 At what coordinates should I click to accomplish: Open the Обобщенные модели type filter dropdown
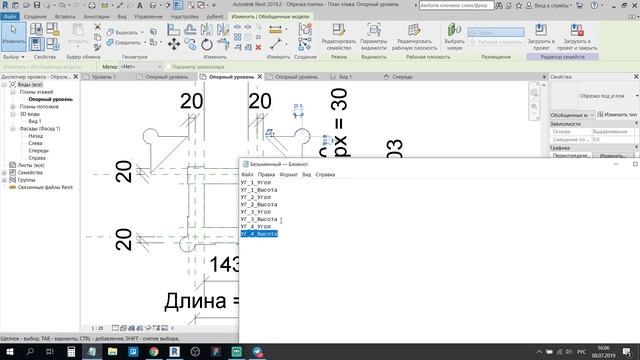tap(572, 115)
